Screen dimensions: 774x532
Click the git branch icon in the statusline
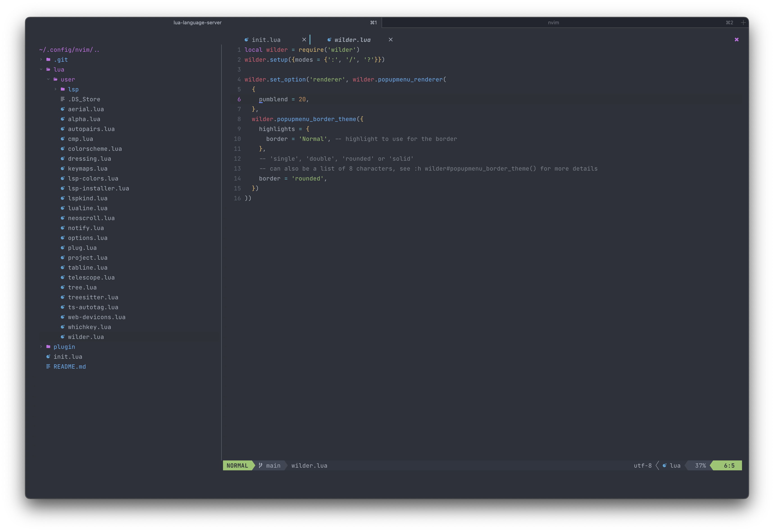click(261, 465)
